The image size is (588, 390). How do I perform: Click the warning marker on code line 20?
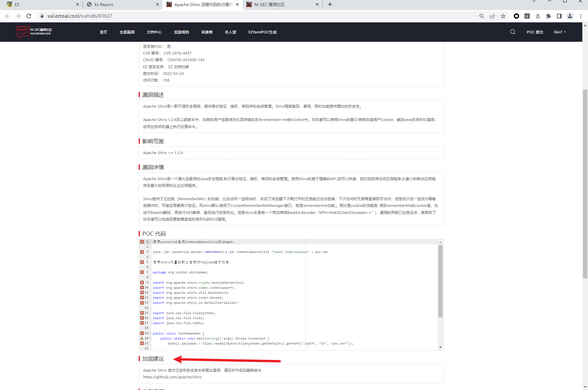142,338
